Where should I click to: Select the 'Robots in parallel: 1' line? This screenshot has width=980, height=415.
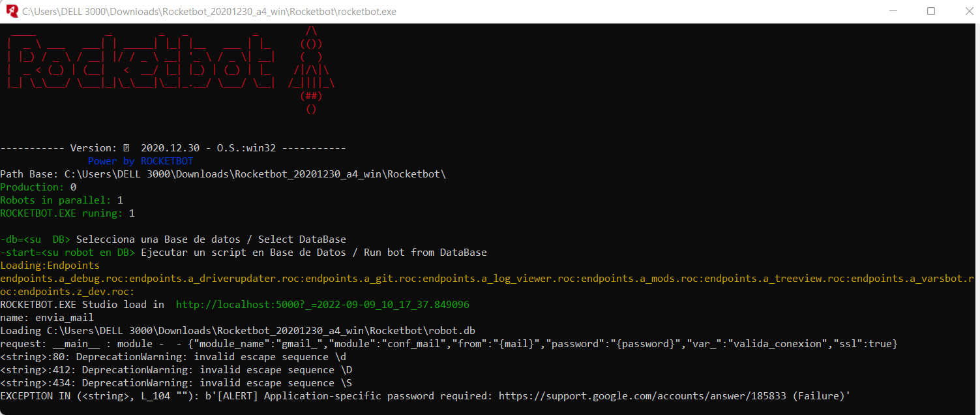[61, 200]
